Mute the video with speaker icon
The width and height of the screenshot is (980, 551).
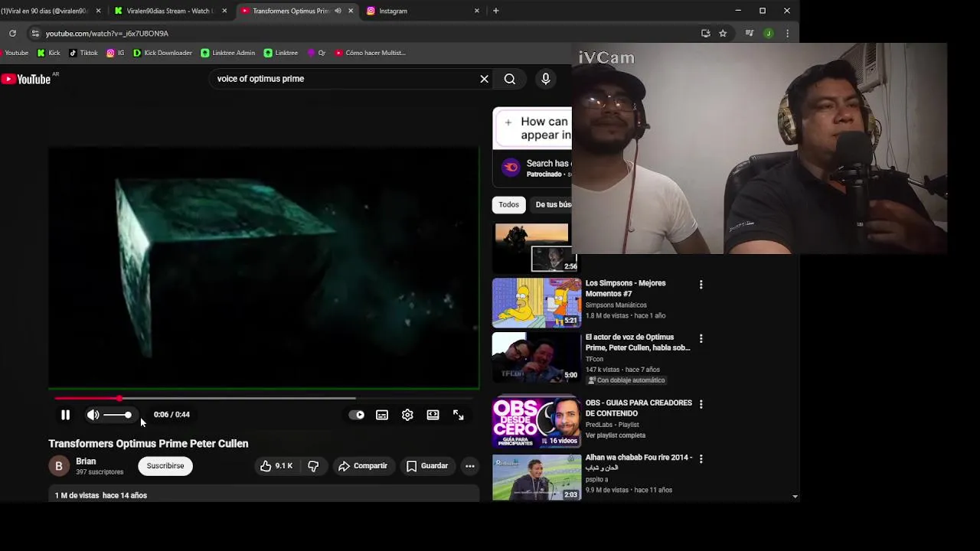pos(93,415)
